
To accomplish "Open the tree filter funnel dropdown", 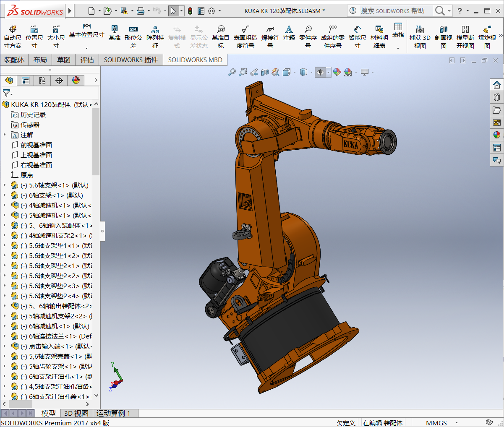I will click(x=8, y=93).
